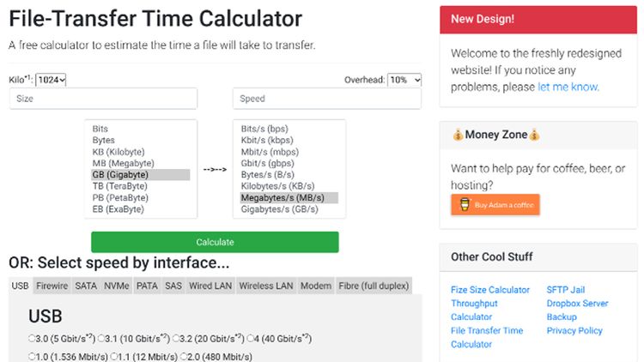The height and width of the screenshot is (362, 644).
Task: Select TB (TeraByte) in the size unit list
Action: 120,186
